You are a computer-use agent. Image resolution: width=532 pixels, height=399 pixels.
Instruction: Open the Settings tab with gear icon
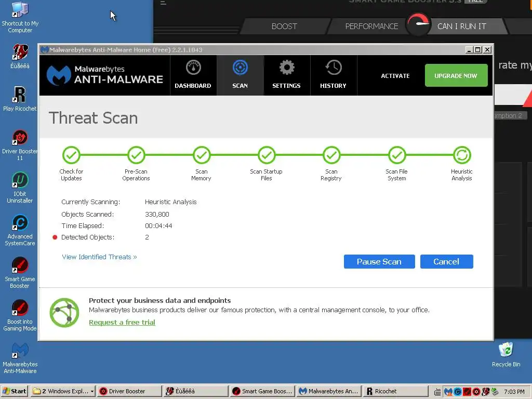click(287, 75)
